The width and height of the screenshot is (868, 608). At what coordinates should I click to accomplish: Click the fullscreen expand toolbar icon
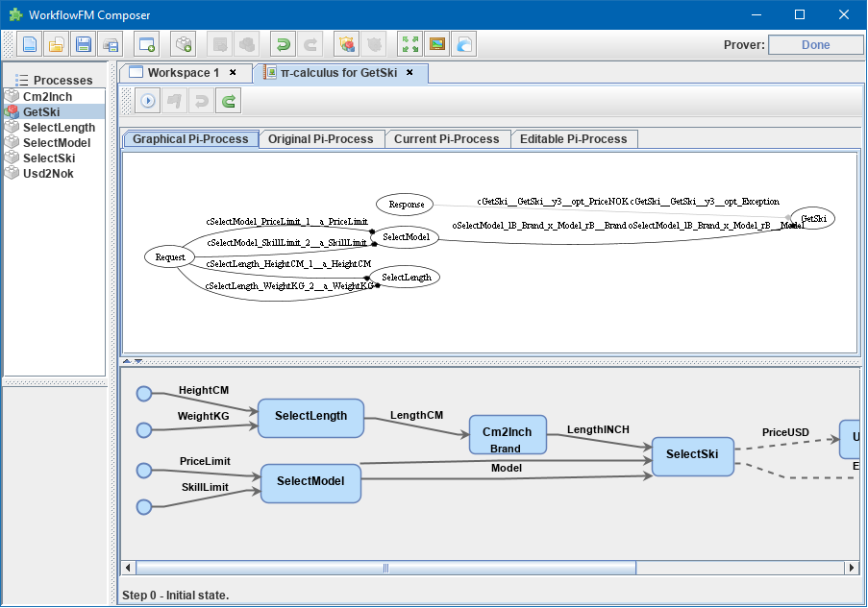point(409,43)
